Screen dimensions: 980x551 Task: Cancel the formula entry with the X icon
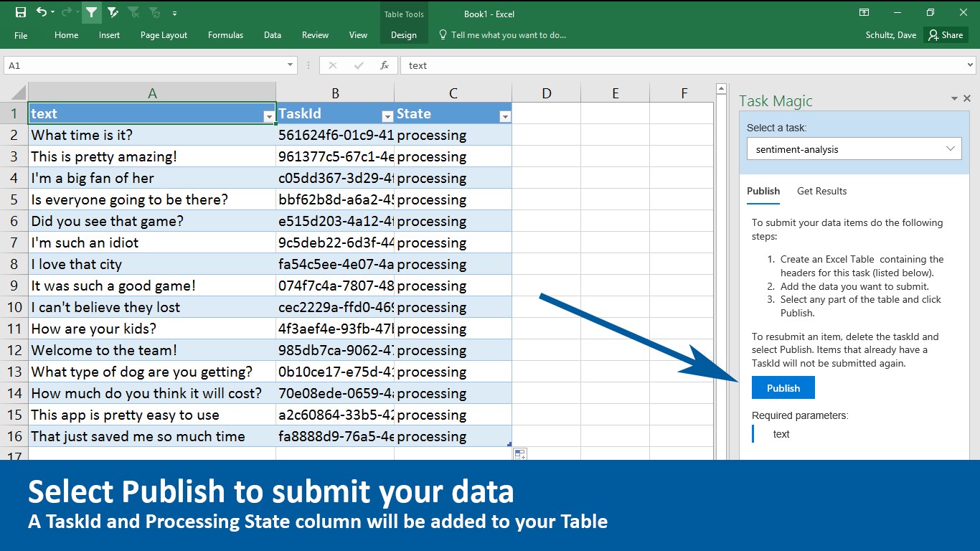click(x=332, y=65)
